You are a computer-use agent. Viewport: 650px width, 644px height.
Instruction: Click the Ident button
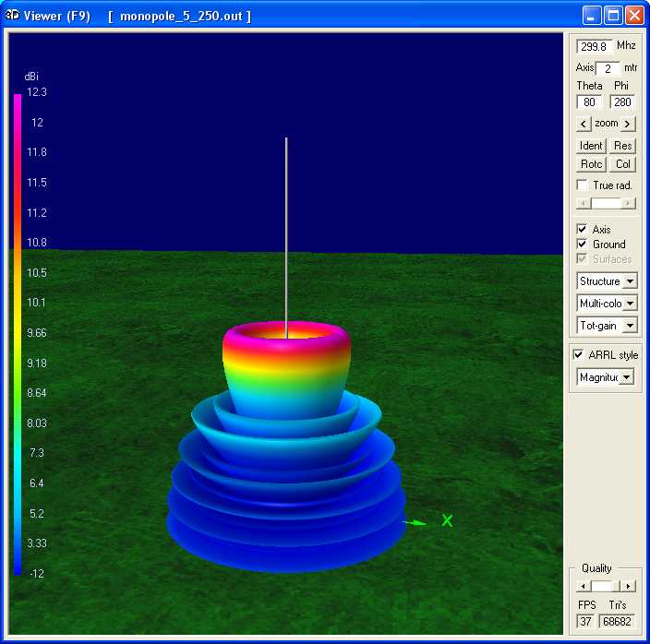point(591,146)
